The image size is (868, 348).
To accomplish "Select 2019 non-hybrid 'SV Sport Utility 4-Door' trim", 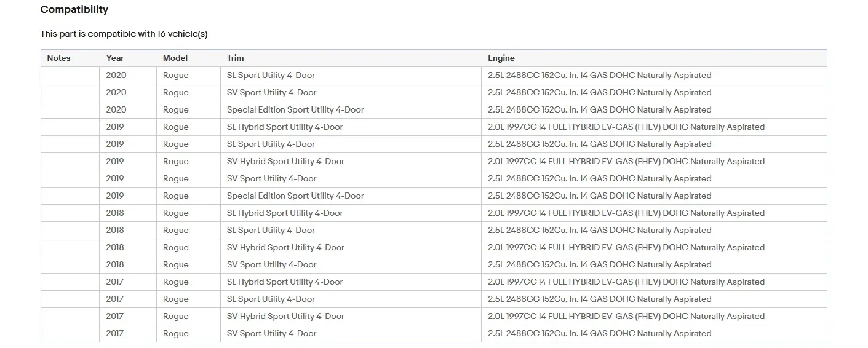I will click(x=271, y=179).
